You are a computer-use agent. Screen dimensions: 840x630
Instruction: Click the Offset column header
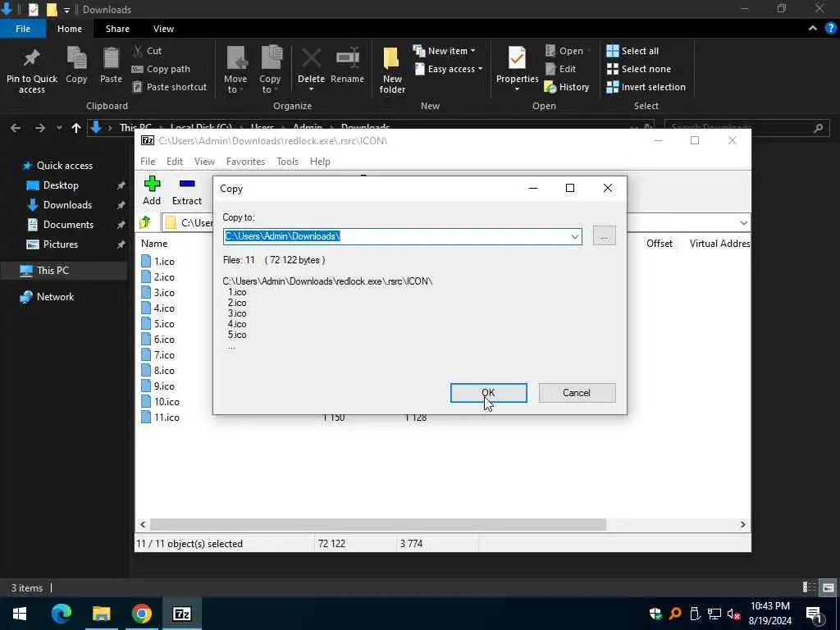(x=659, y=243)
